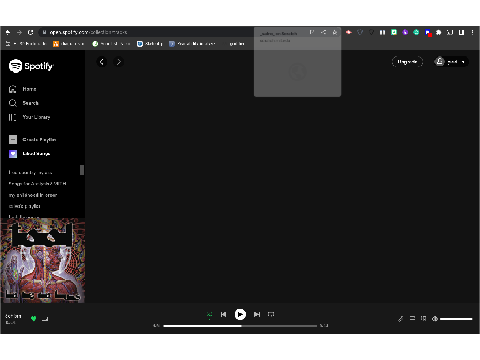Open Chrome three-dot menu
The width and height of the screenshot is (480, 360).
472,32
